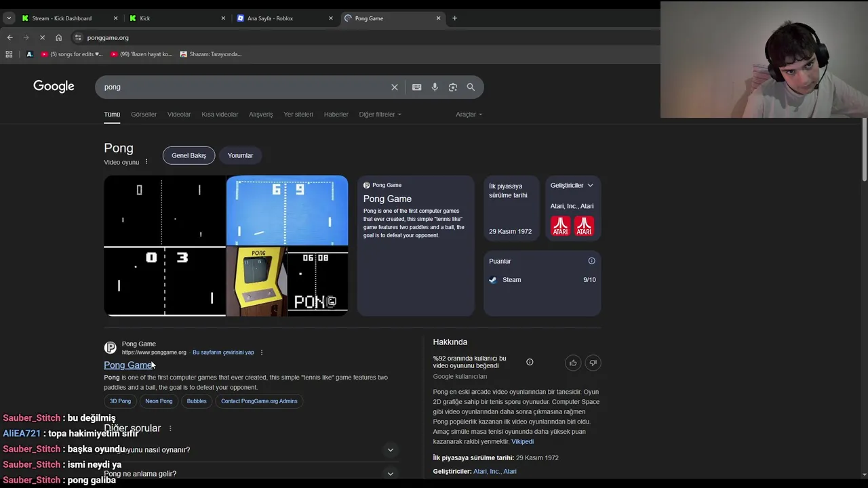Expand the 'oyunu nasıl oynanır?' question
The height and width of the screenshot is (488, 868).
pos(390,450)
